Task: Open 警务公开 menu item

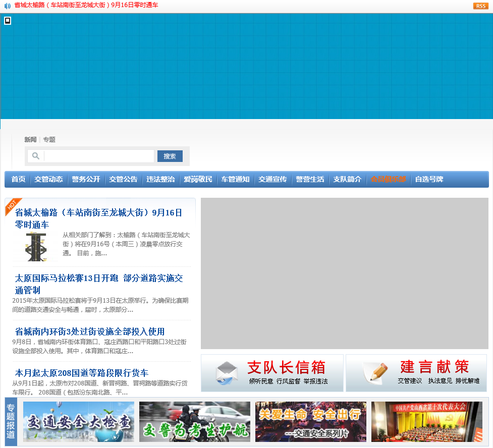Action: click(x=86, y=179)
